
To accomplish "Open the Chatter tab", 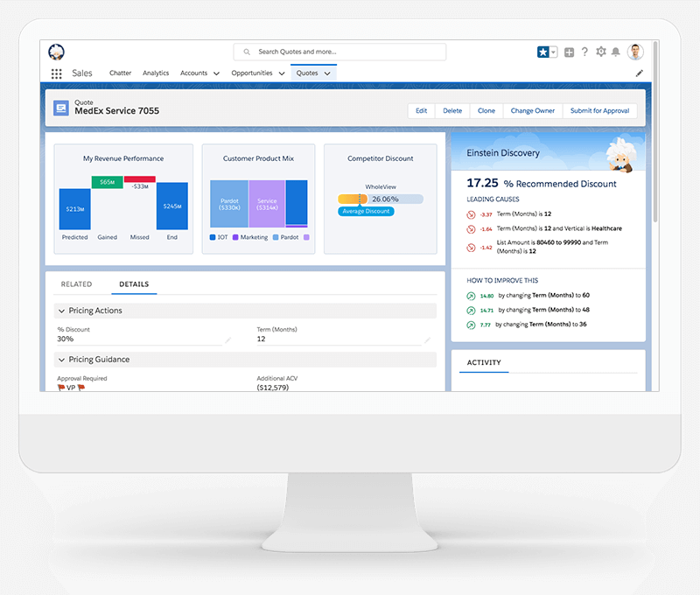I will [121, 73].
